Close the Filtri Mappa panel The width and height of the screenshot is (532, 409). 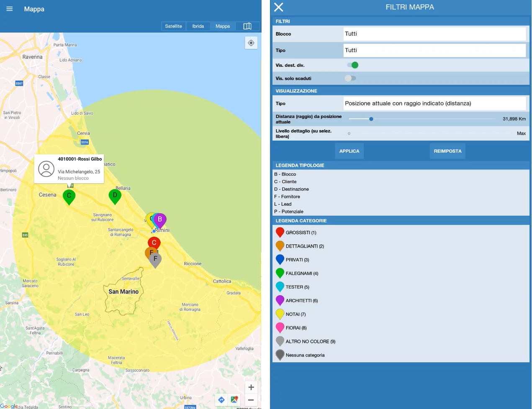[x=279, y=7]
